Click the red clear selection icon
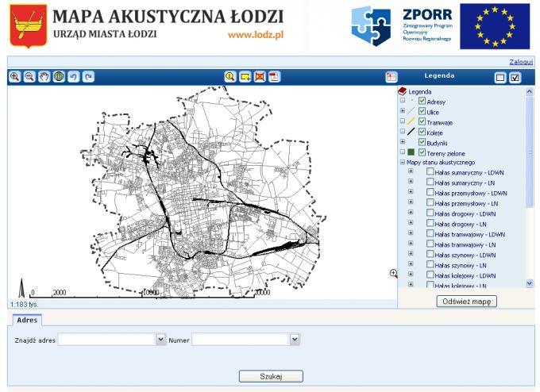Viewport: 540px width, 392px height. click(259, 77)
